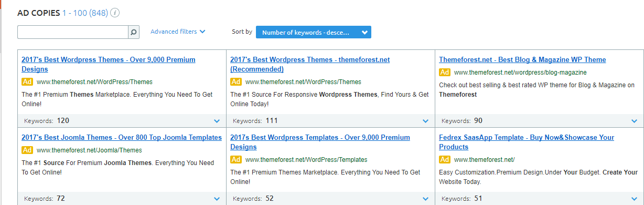Open the 2017's Best Joomla Themes link
644x205 pixels.
tap(122, 138)
